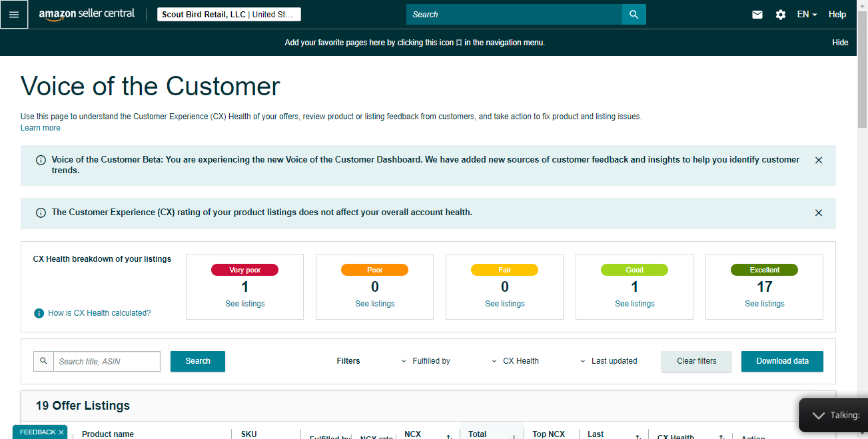See listings under Good
The width and height of the screenshot is (868, 439).
(x=635, y=304)
